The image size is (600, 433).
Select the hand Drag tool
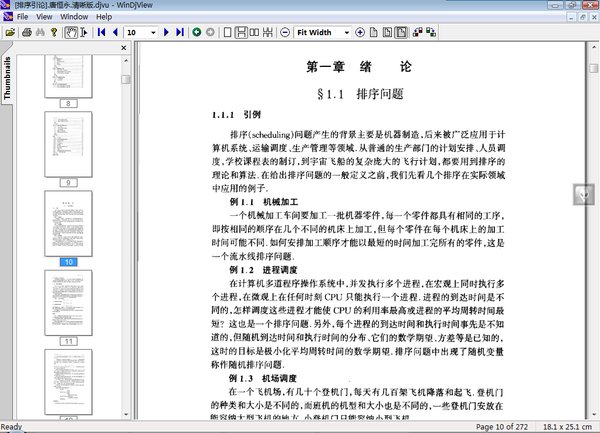point(71,33)
